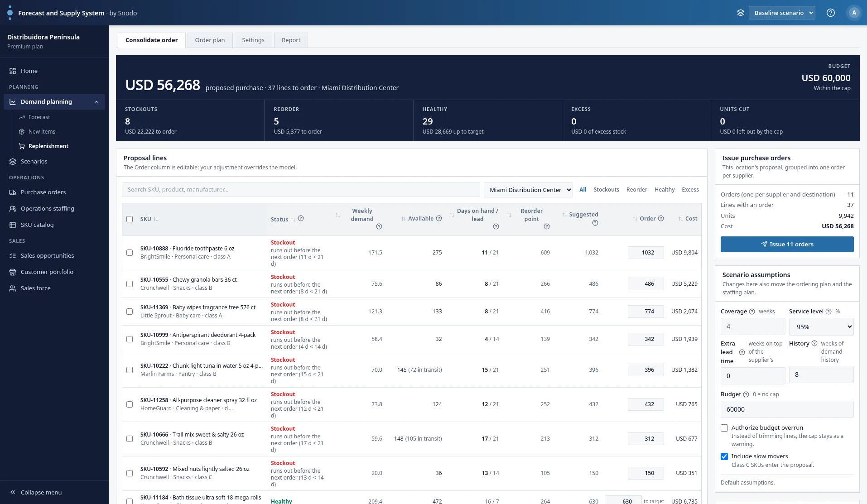The image size is (867, 504).
Task: Sort by SKU column arrows
Action: pyautogui.click(x=156, y=219)
